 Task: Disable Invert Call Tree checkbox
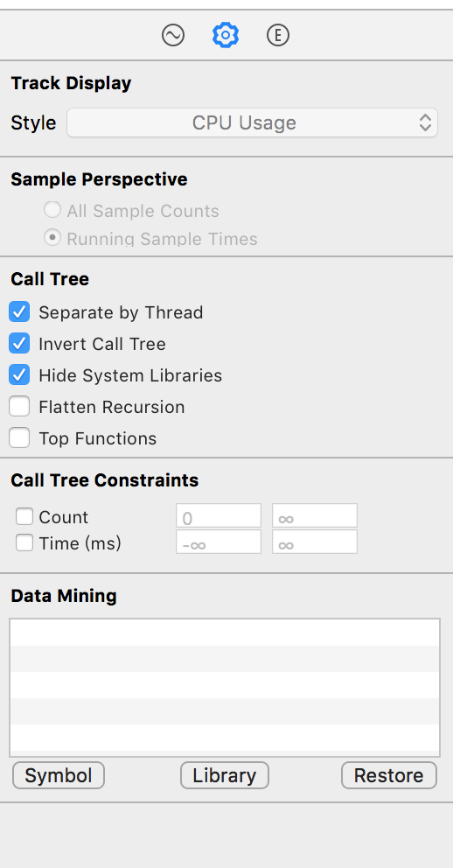pos(19,344)
